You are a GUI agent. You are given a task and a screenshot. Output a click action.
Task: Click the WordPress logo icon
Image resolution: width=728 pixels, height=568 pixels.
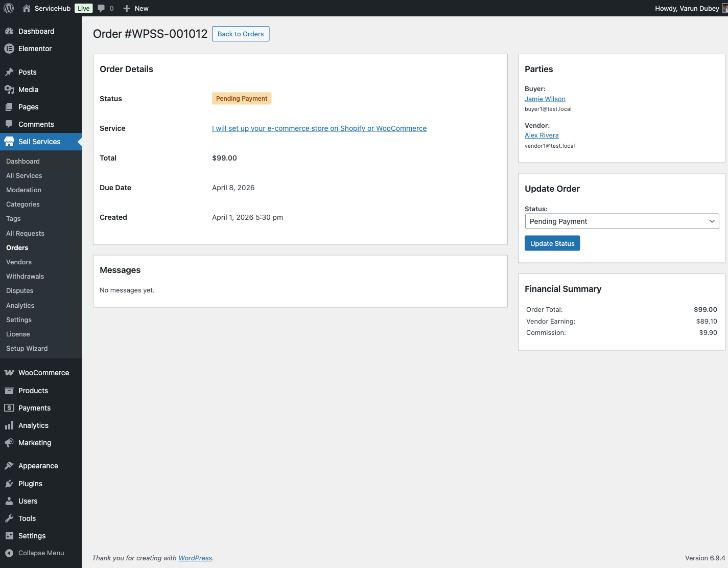pyautogui.click(x=9, y=8)
